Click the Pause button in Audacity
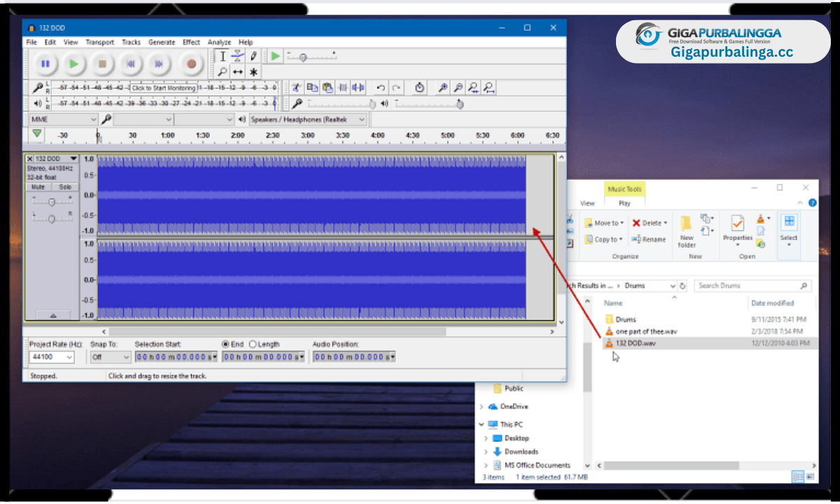This screenshot has height=504, width=840. (45, 64)
